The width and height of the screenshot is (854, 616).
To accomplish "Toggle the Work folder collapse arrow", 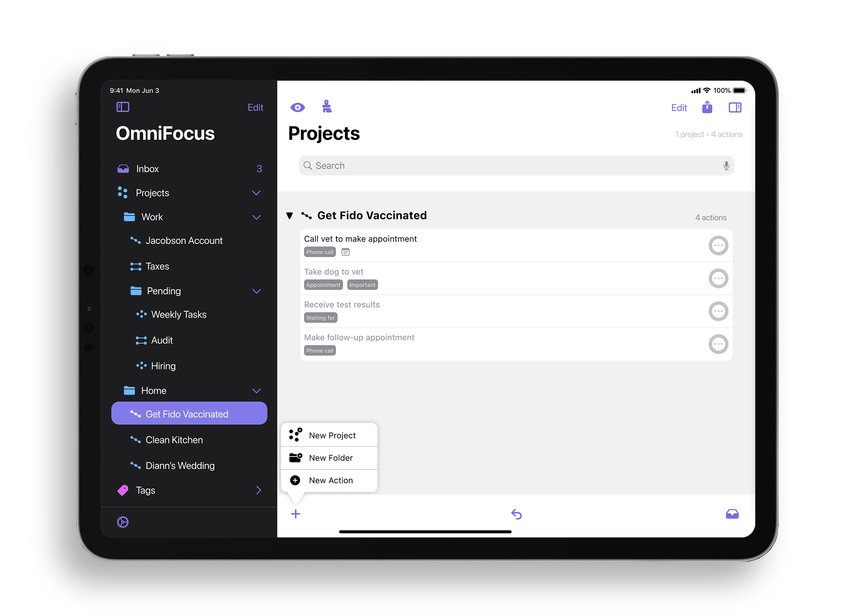I will [258, 216].
